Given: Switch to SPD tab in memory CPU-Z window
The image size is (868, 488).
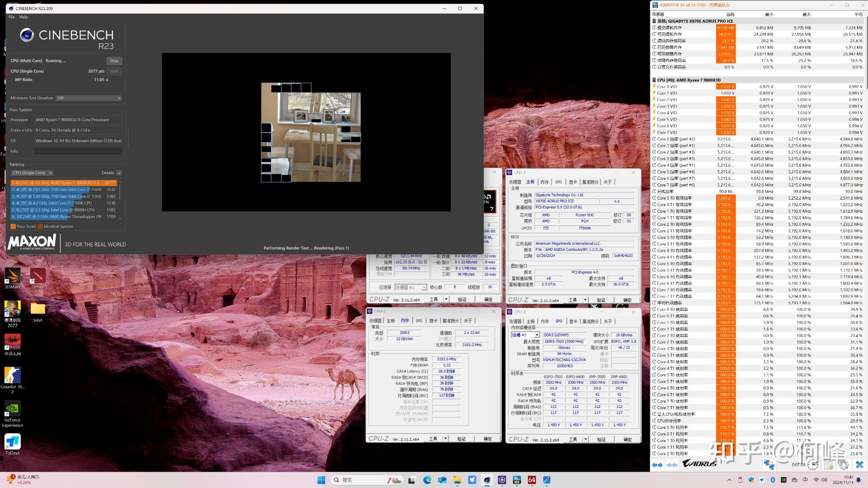Looking at the screenshot, I should (419, 321).
